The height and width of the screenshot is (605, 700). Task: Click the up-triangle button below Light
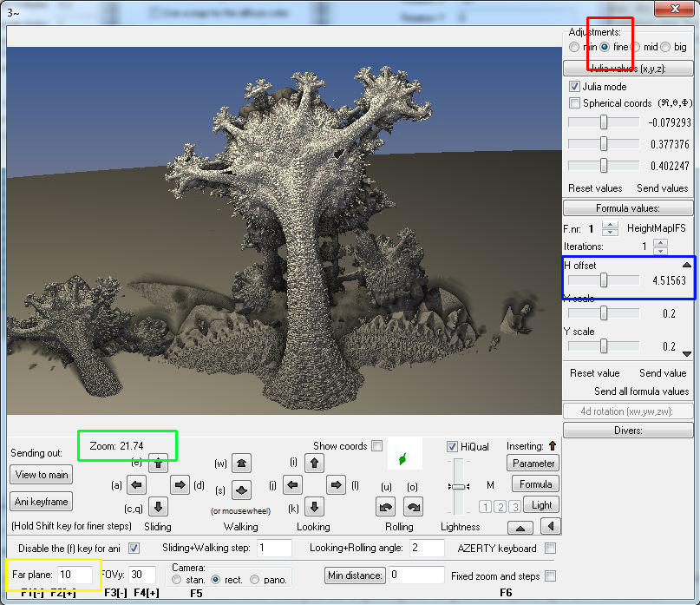[x=520, y=528]
